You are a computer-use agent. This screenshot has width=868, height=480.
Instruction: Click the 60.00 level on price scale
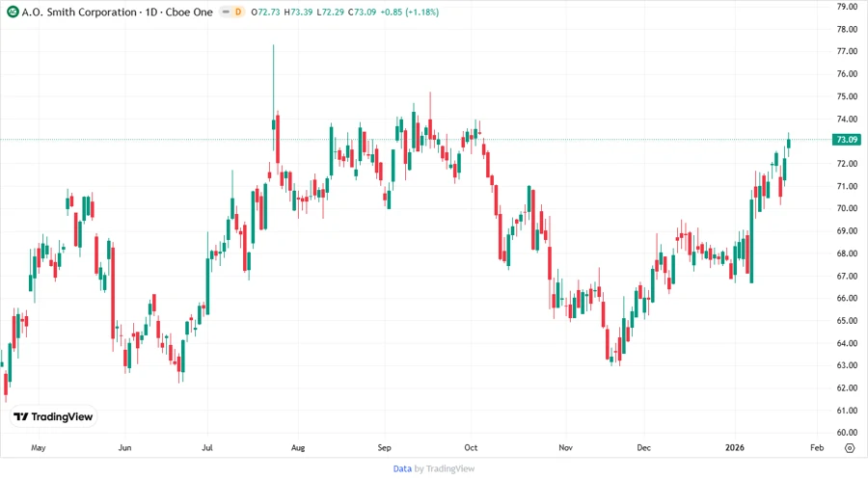(x=847, y=433)
